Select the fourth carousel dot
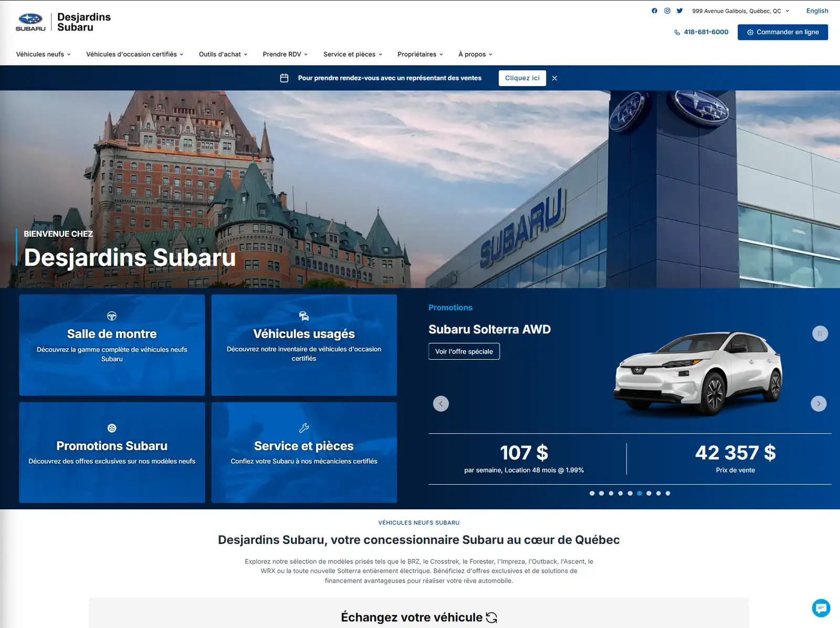Screen dimensions: 840x628 coord(621,493)
